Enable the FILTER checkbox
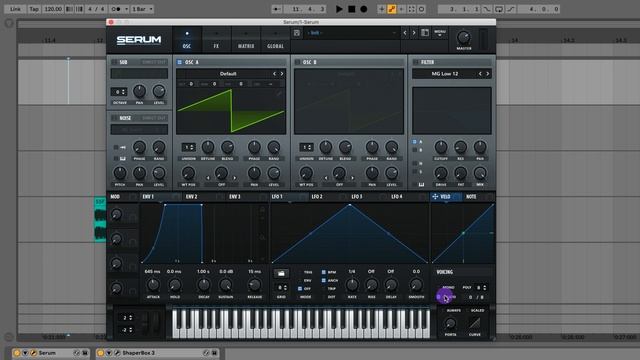640x360 pixels. [x=415, y=62]
